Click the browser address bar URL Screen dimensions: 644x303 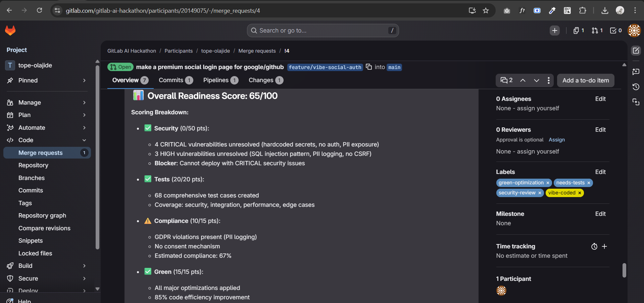click(163, 11)
